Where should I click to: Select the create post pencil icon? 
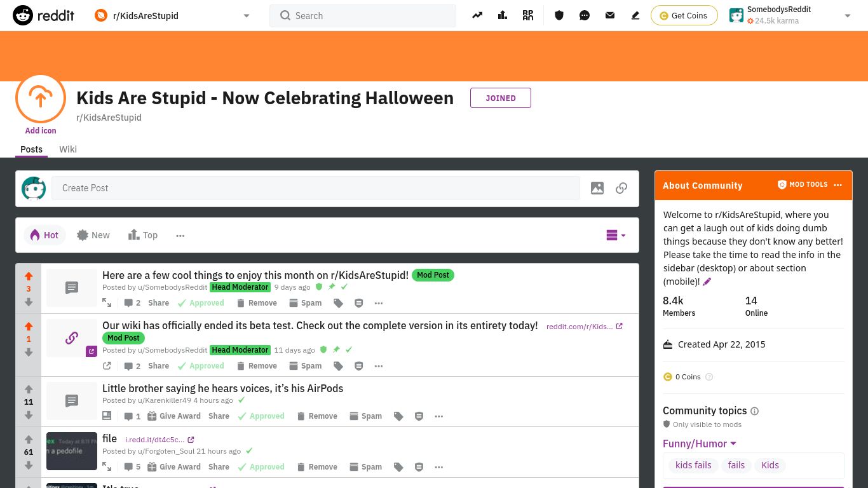coord(635,15)
